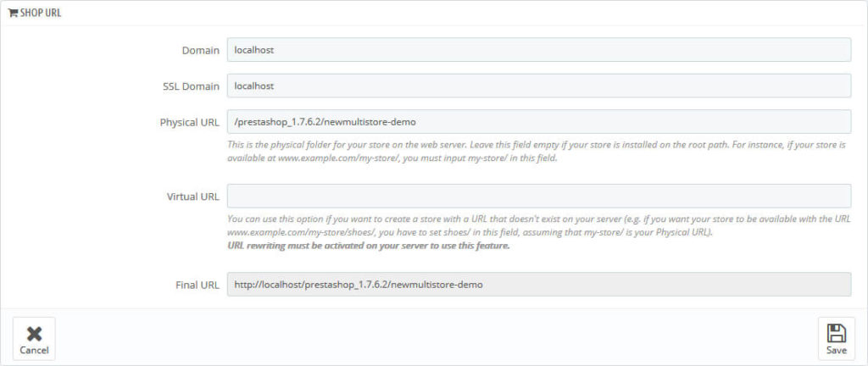Focus the SSL Domain input field

(x=538, y=86)
